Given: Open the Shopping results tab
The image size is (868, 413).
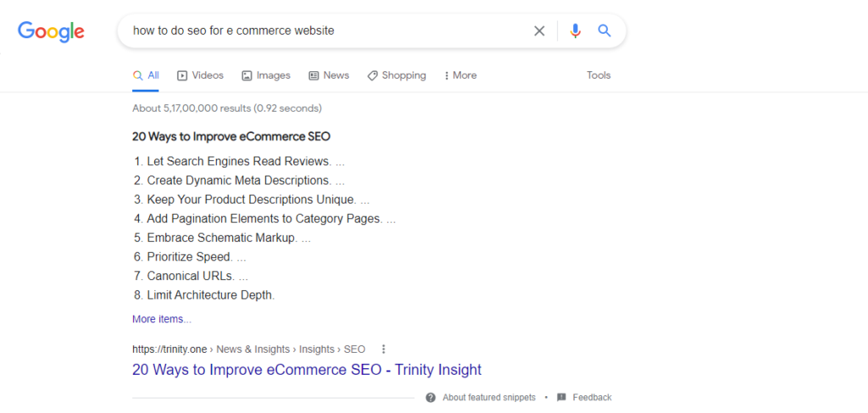Looking at the screenshot, I should 397,75.
